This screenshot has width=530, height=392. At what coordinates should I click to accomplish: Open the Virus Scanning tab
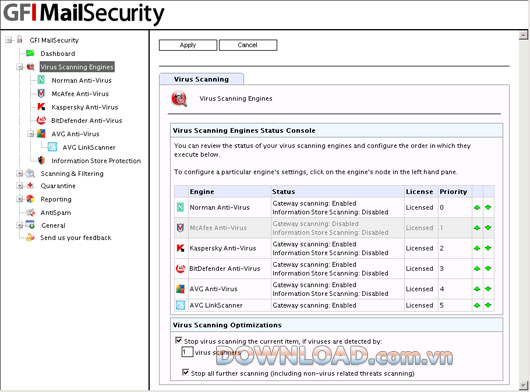[x=201, y=79]
